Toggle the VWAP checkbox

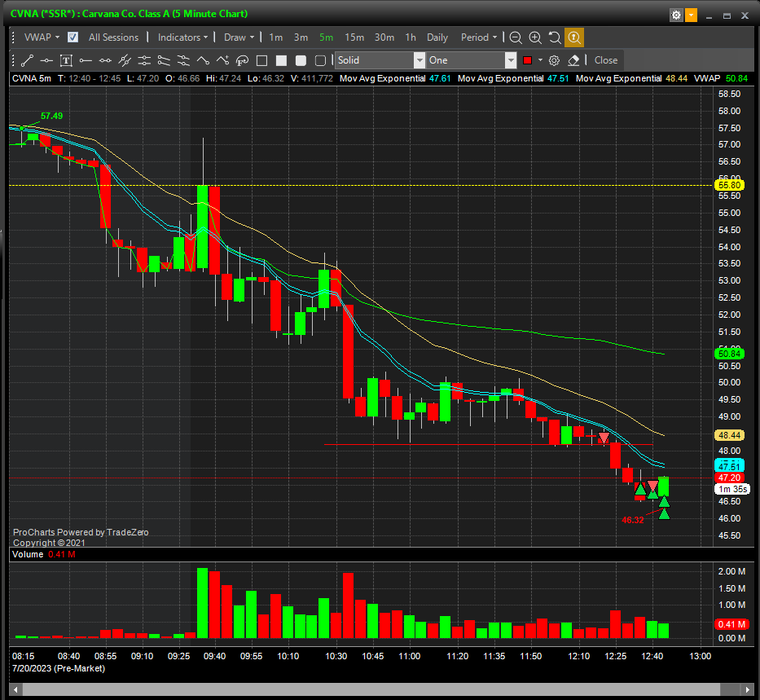pyautogui.click(x=72, y=37)
